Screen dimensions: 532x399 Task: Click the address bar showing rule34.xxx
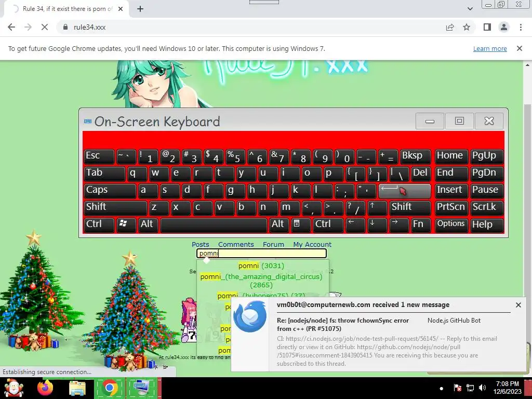[251, 27]
